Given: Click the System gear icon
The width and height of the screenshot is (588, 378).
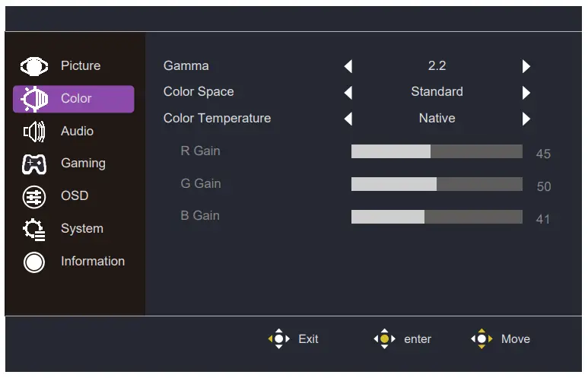Looking at the screenshot, I should pyautogui.click(x=34, y=230).
